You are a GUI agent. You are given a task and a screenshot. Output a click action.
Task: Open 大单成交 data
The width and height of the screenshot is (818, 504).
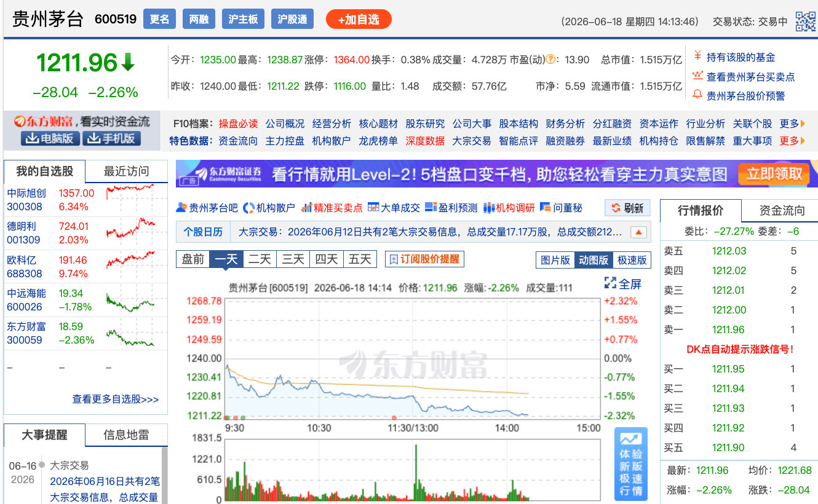(x=394, y=208)
